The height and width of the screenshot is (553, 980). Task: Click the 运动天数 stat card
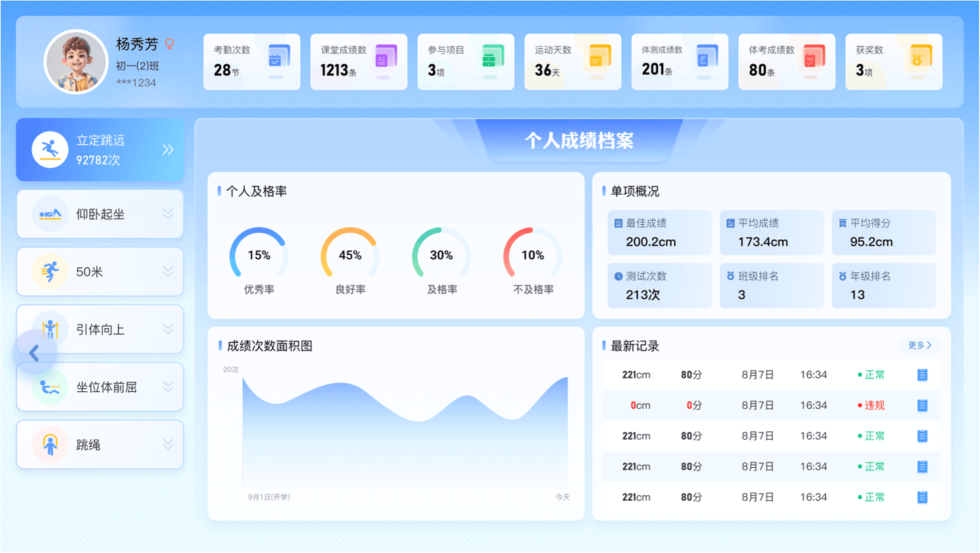click(572, 62)
